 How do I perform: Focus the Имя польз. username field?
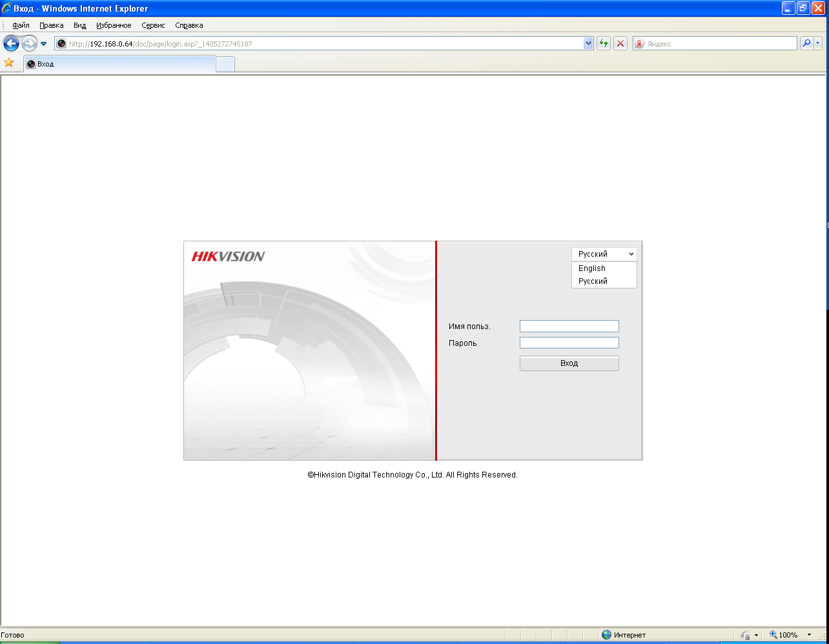click(569, 327)
